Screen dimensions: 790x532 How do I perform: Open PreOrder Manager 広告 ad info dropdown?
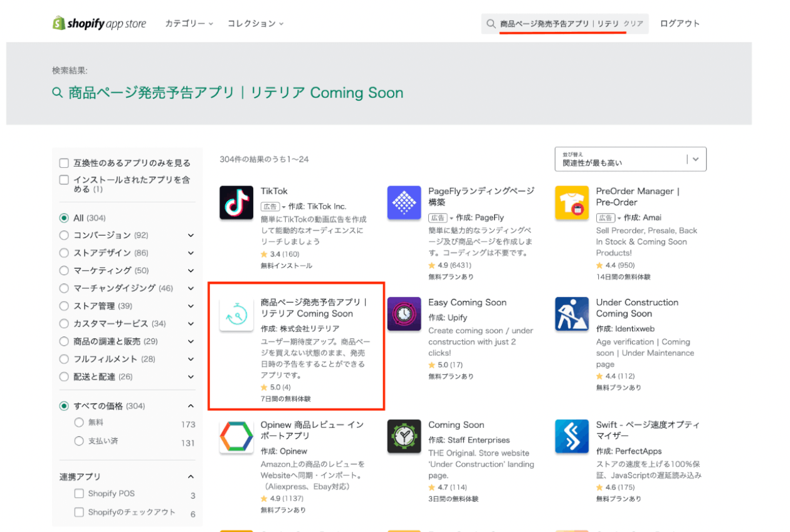(608, 218)
